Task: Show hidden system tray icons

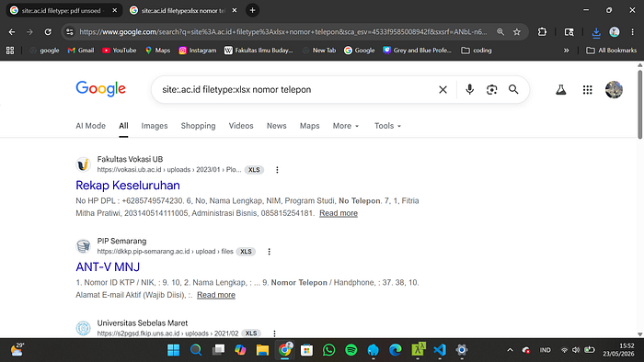Action: coord(510,350)
